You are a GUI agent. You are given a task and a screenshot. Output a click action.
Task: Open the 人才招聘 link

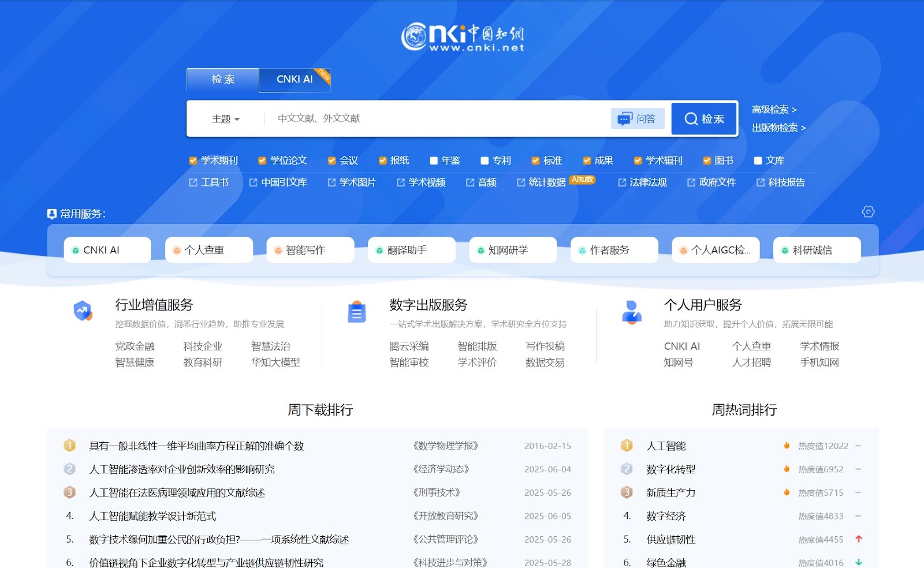751,363
